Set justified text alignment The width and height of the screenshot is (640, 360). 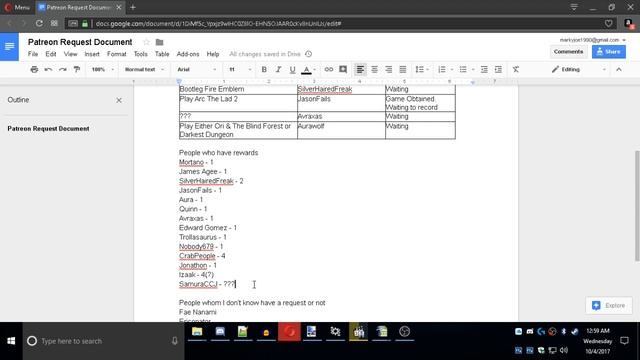click(403, 69)
